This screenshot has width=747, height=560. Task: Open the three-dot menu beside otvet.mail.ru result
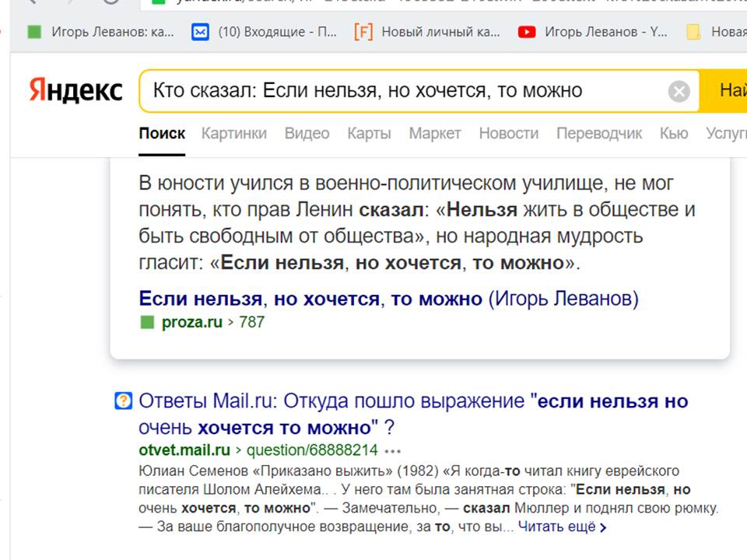392,450
